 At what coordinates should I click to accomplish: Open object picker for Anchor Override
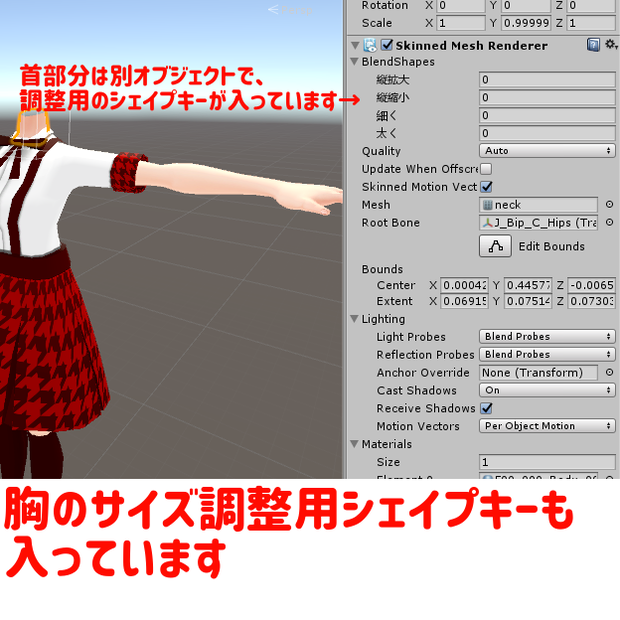pyautogui.click(x=609, y=372)
